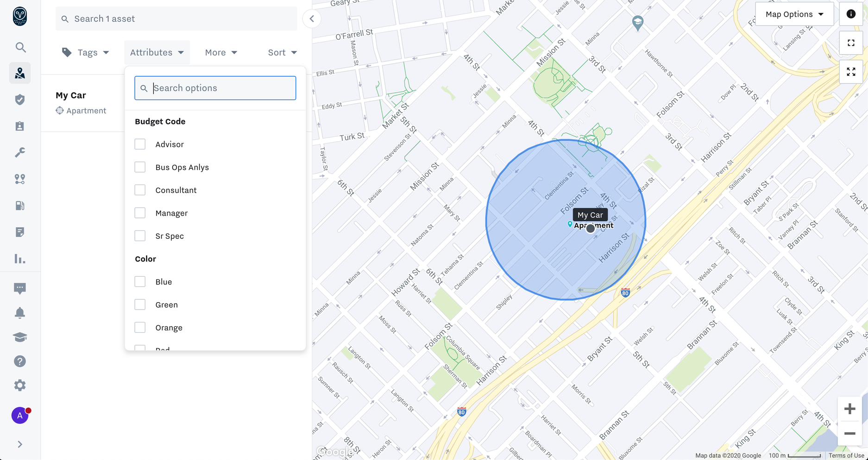
Task: Click the safety shield sidebar icon
Action: (x=20, y=99)
